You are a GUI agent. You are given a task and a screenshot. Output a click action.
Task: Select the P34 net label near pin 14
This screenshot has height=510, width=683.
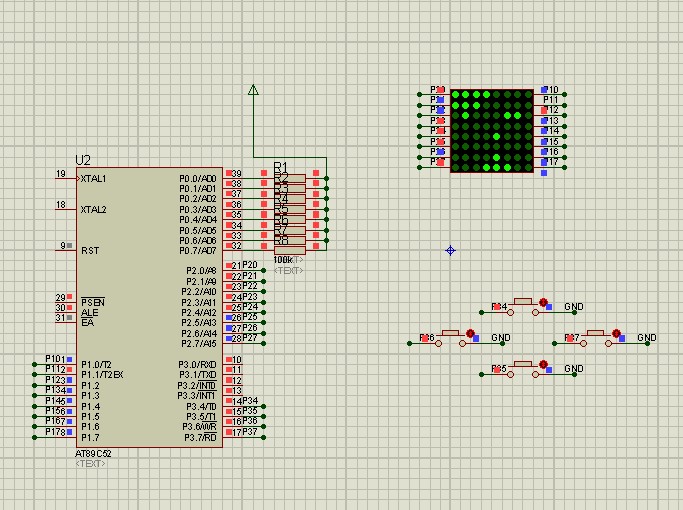pos(250,401)
